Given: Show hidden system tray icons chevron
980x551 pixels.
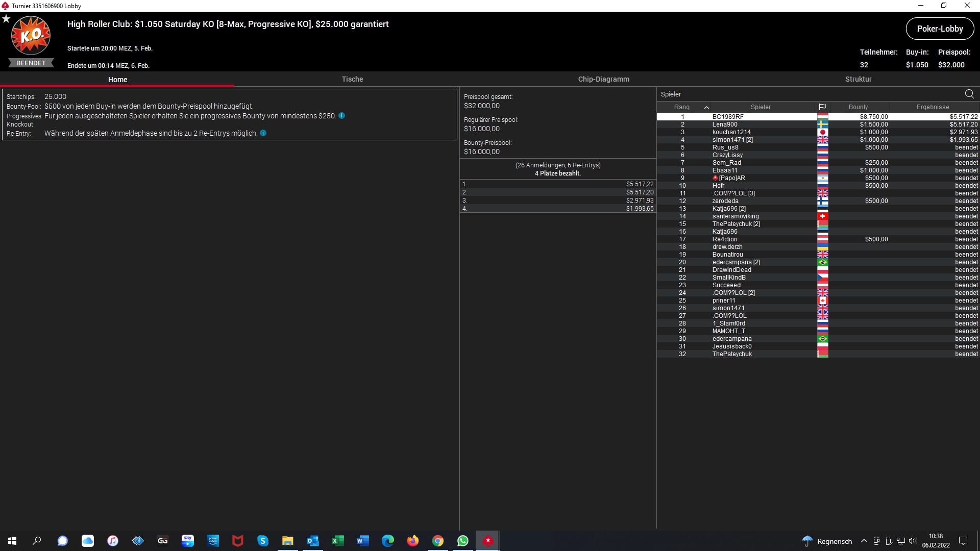Looking at the screenshot, I should point(864,541).
